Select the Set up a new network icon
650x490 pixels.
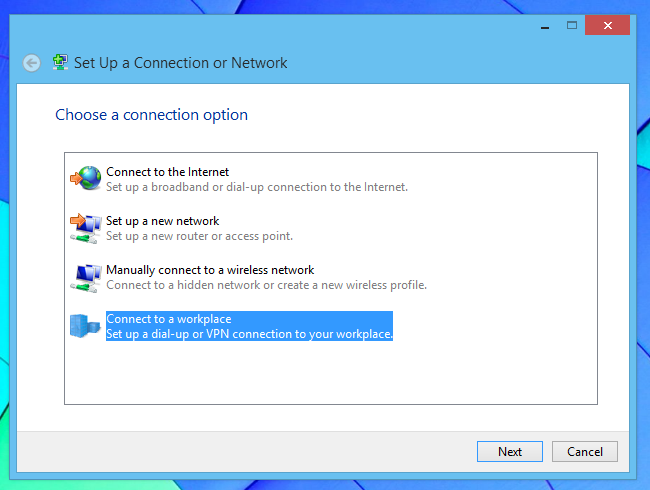[86, 228]
